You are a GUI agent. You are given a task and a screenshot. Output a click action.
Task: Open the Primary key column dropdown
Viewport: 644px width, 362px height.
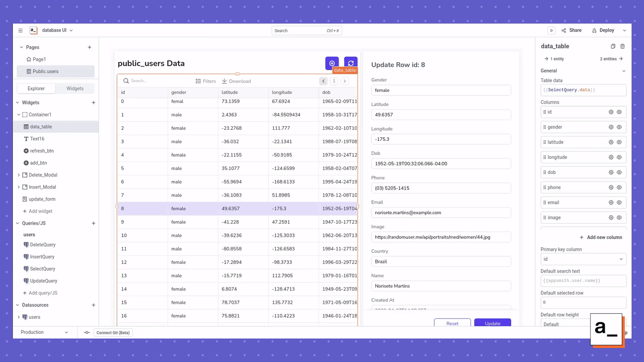[583, 258]
